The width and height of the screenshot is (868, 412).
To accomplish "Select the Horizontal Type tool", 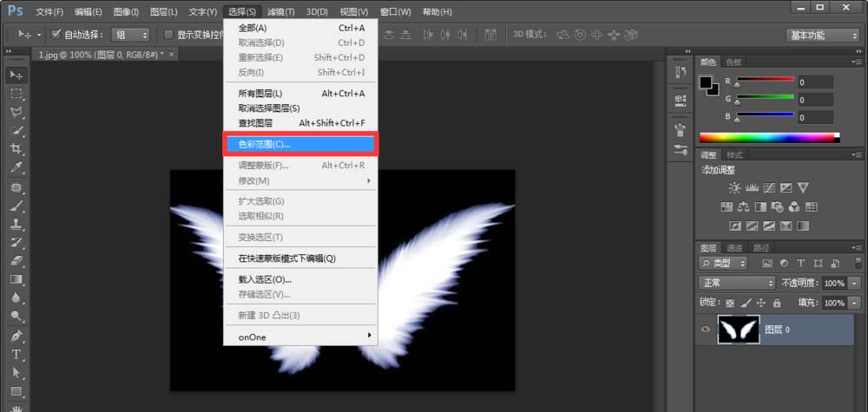I will 16,355.
